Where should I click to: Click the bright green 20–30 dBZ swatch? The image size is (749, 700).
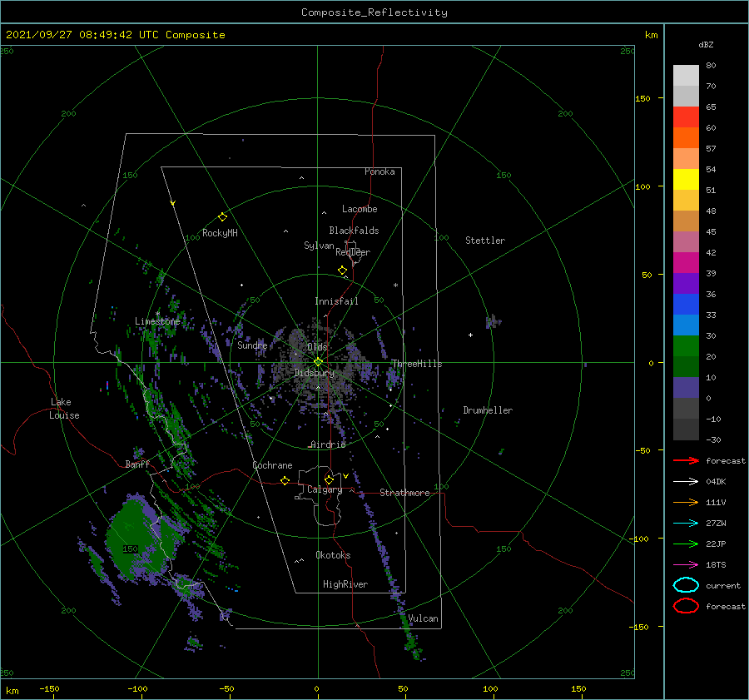click(686, 345)
